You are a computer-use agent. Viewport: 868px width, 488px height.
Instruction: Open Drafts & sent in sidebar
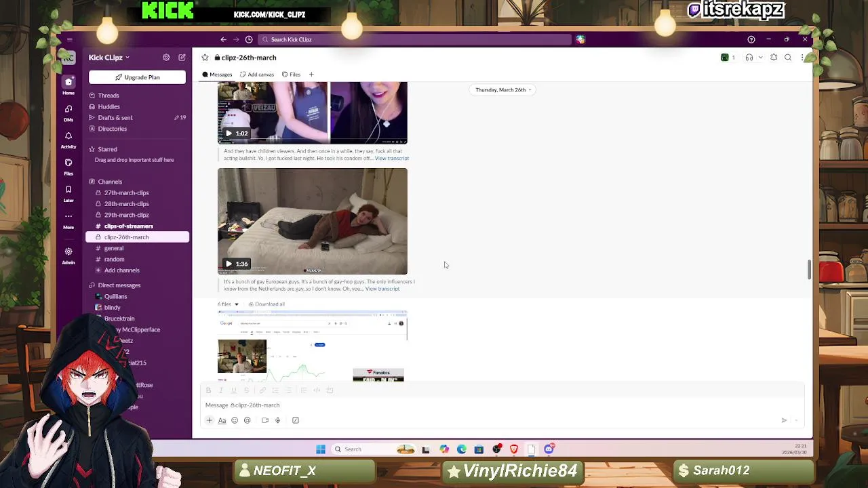(115, 118)
